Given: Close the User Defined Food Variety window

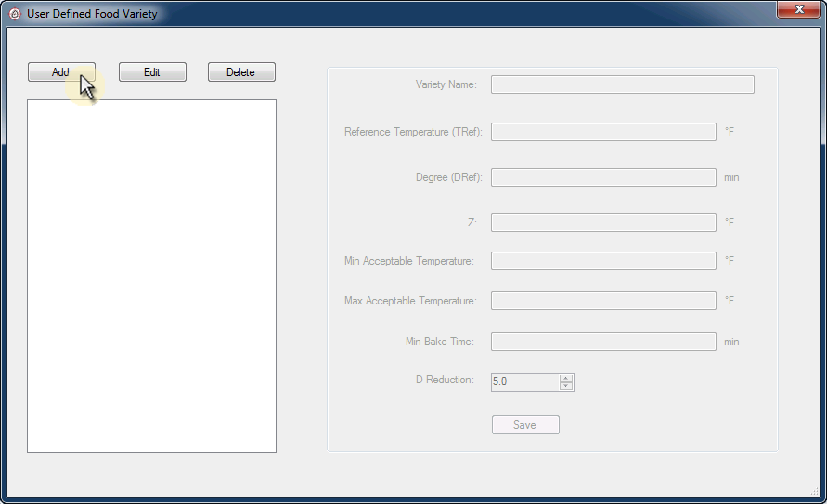Looking at the screenshot, I should pyautogui.click(x=798, y=10).
